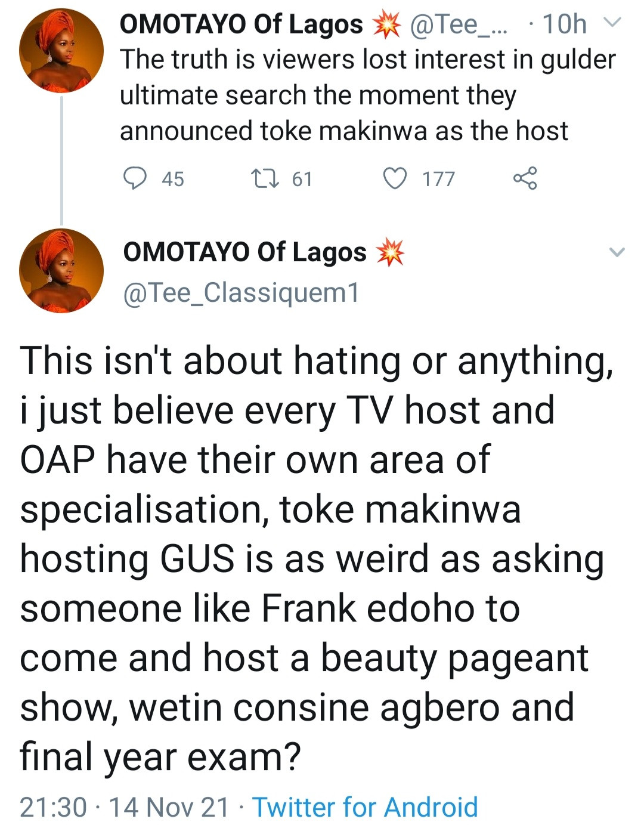
Task: Click the reply speech bubble icon
Action: (135, 178)
